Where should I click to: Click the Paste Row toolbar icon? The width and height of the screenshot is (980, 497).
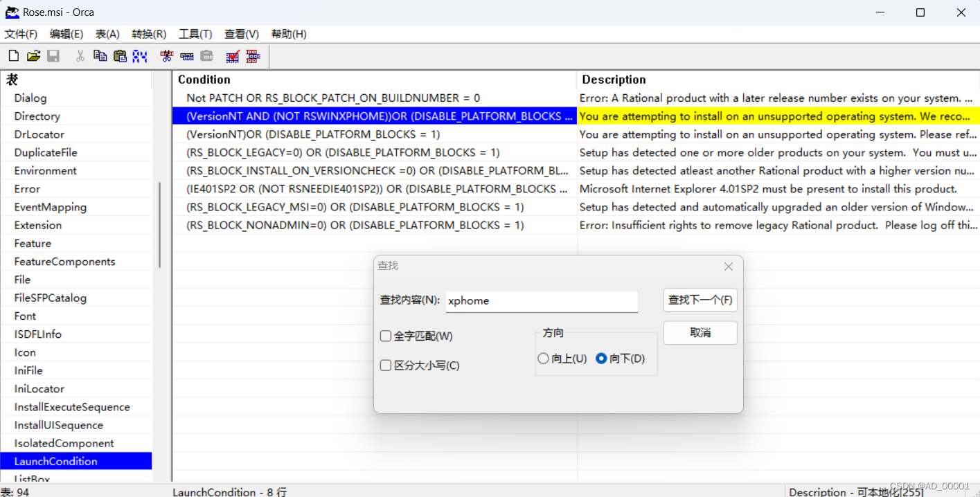206,56
